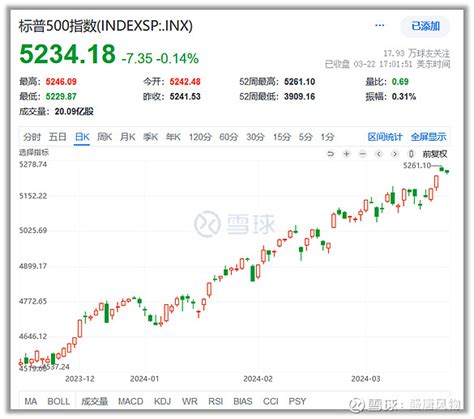Show the CCI indicator

click(x=270, y=401)
